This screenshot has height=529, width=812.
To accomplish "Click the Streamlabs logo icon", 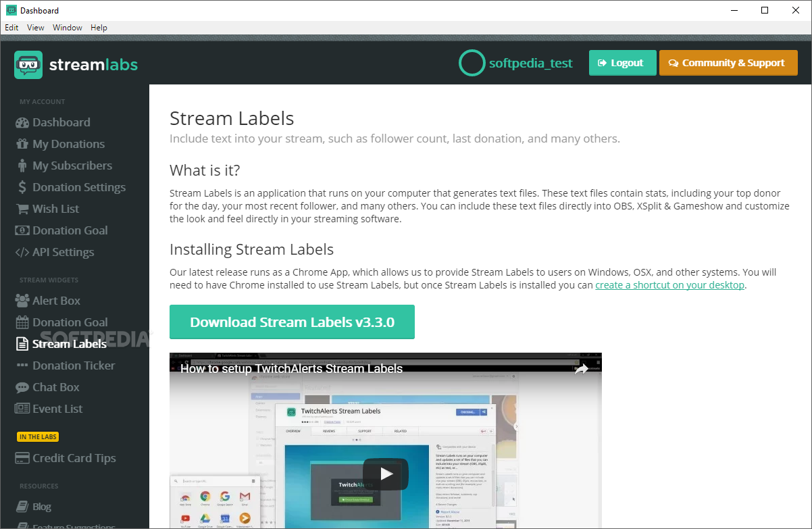I will pos(28,65).
